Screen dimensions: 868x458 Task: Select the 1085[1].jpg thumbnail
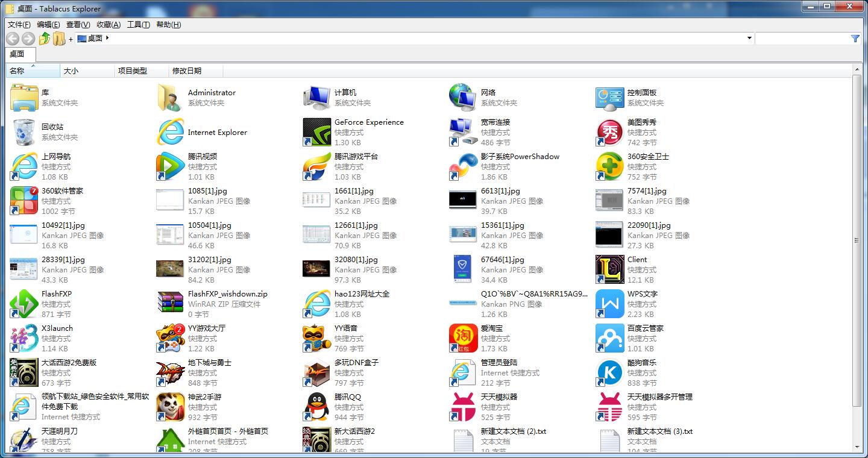point(171,200)
